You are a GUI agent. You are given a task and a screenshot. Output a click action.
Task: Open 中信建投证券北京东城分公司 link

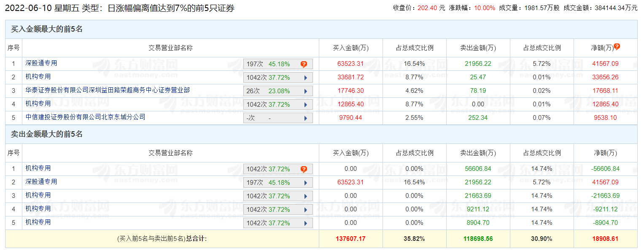pos(85,117)
